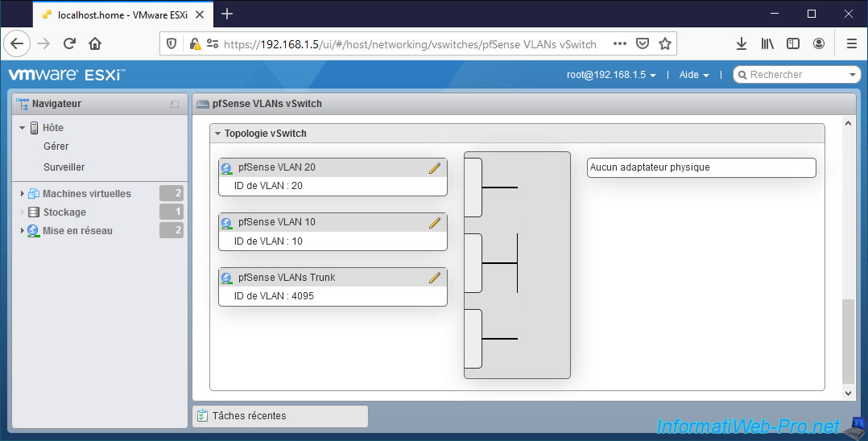Click the Navigateur panel title
The height and width of the screenshot is (441, 868).
point(56,104)
